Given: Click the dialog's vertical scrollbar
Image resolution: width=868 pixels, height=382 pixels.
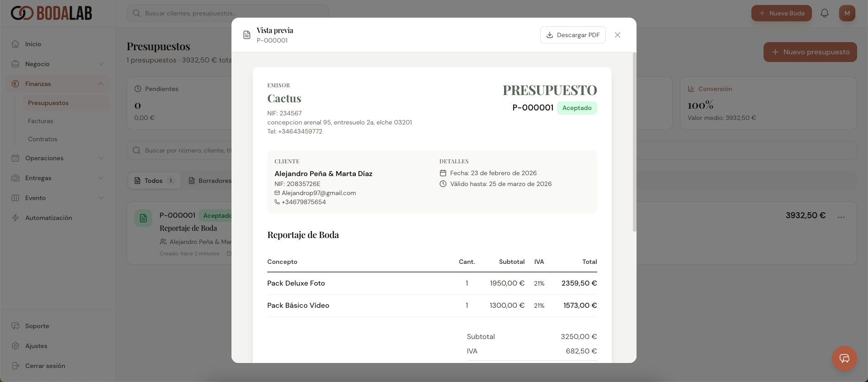Looking at the screenshot, I should 634,142.
